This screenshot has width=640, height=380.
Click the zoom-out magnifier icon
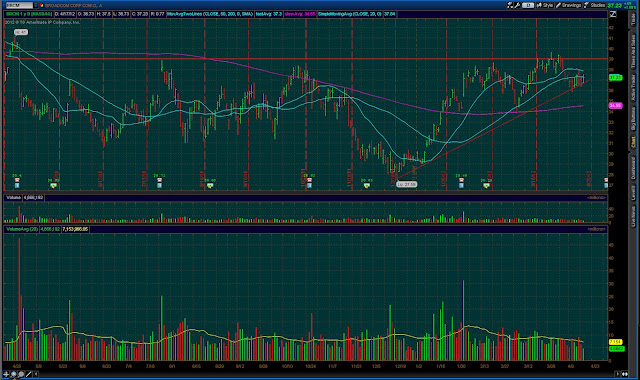pyautogui.click(x=21, y=374)
